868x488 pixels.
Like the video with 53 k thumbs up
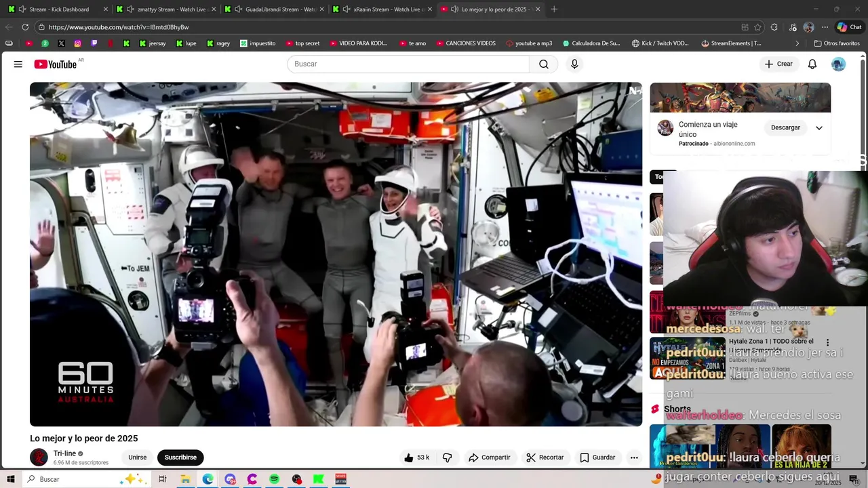click(x=416, y=457)
